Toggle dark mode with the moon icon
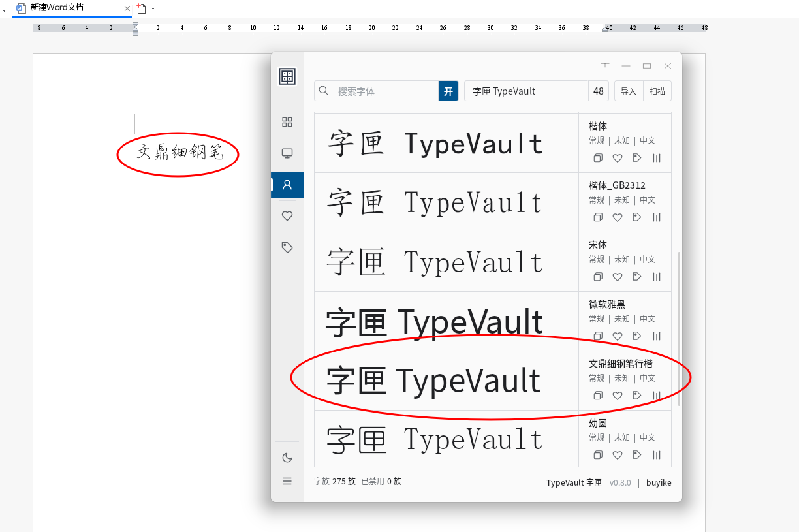The width and height of the screenshot is (799, 532). [287, 458]
